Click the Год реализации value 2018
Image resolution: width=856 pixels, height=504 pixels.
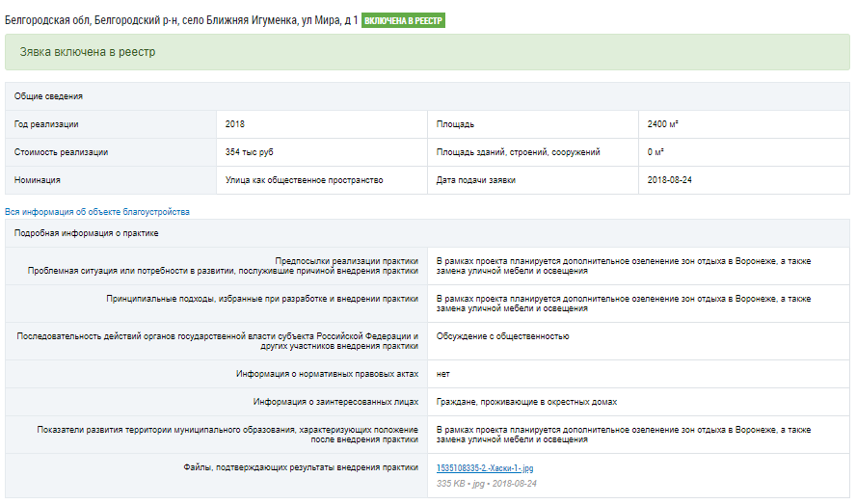(x=235, y=124)
